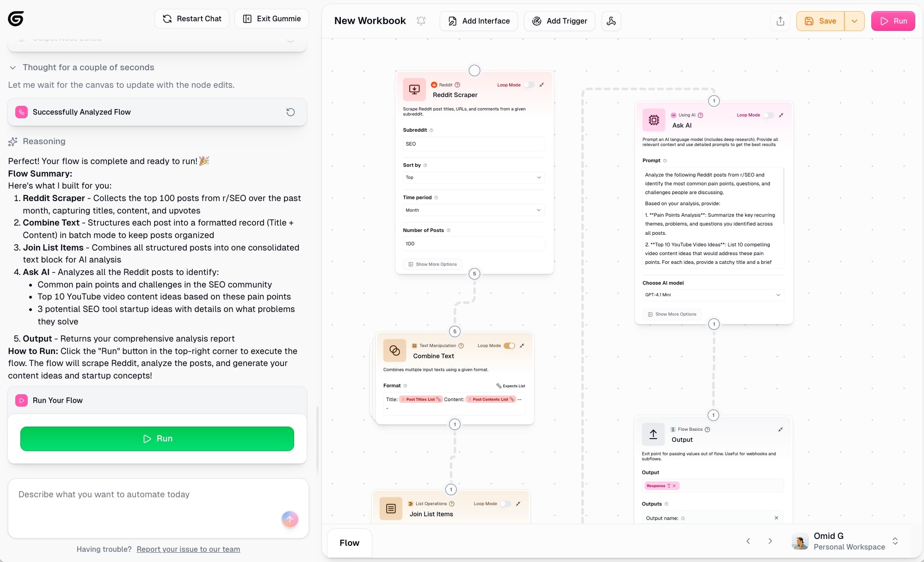Click the Run Your Flow card header
This screenshot has width=924, height=562.
point(157,401)
